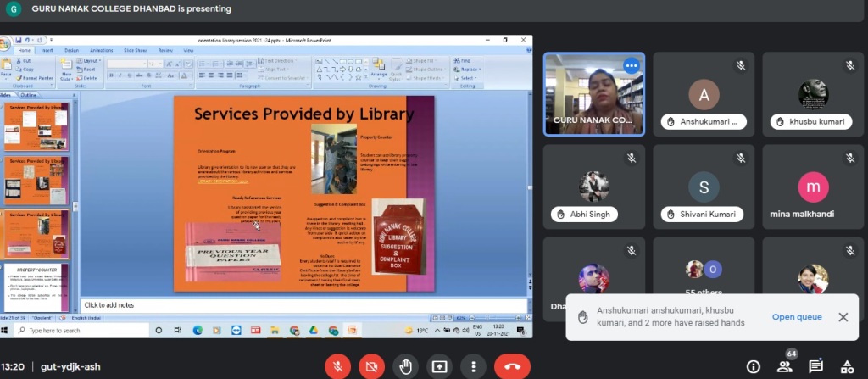Open Microsoft Edge from taskbar
This screenshot has height=379, width=868.
point(198,330)
